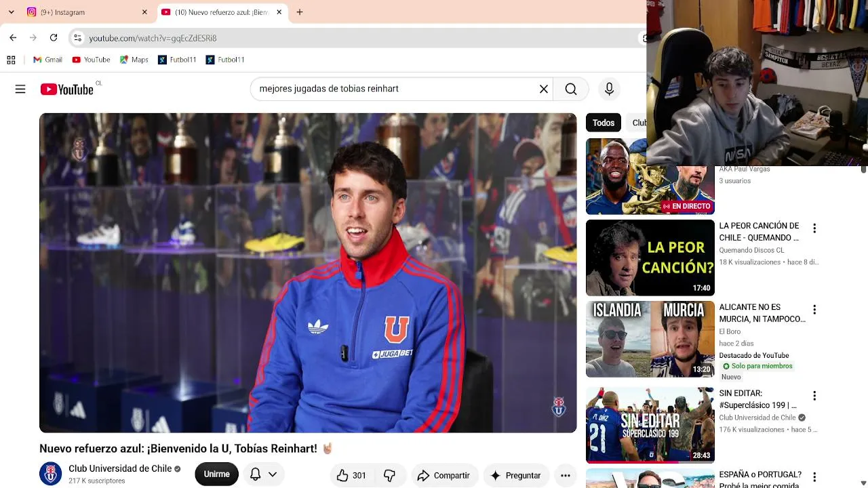Run search with magnifier button

point(571,89)
